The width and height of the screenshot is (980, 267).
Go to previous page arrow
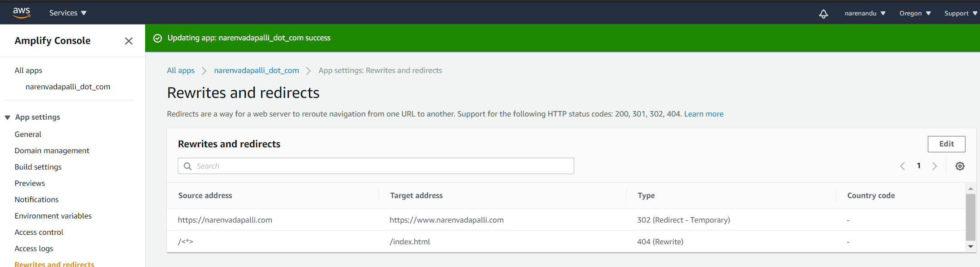[902, 166]
